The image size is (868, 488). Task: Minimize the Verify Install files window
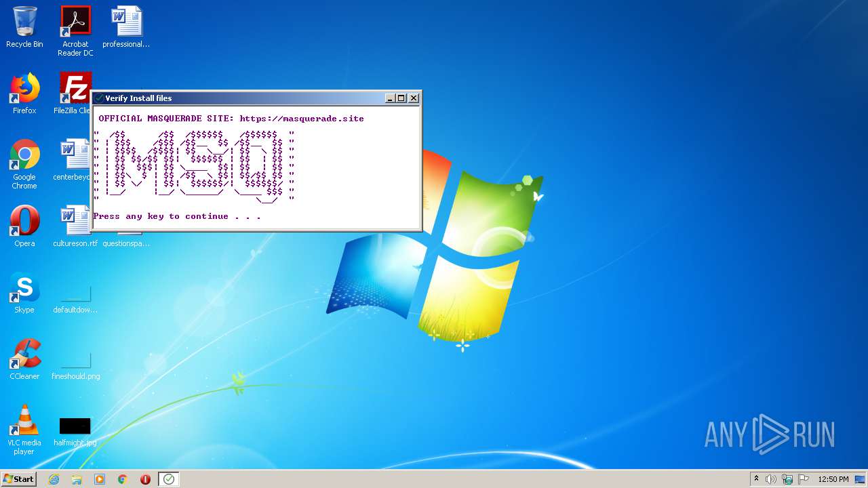pos(390,98)
